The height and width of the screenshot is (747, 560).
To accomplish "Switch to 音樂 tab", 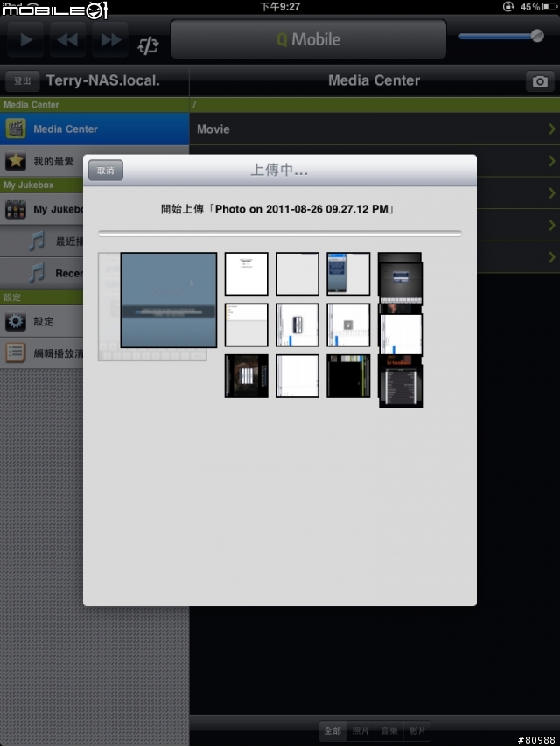I will click(x=389, y=730).
